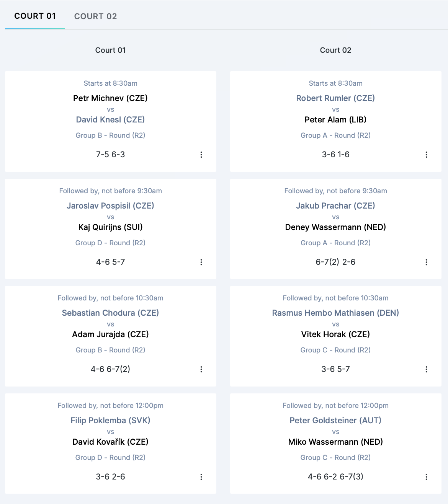This screenshot has height=504, width=448.
Task: Click player name Robert Rumler (CZE)
Action: point(335,98)
